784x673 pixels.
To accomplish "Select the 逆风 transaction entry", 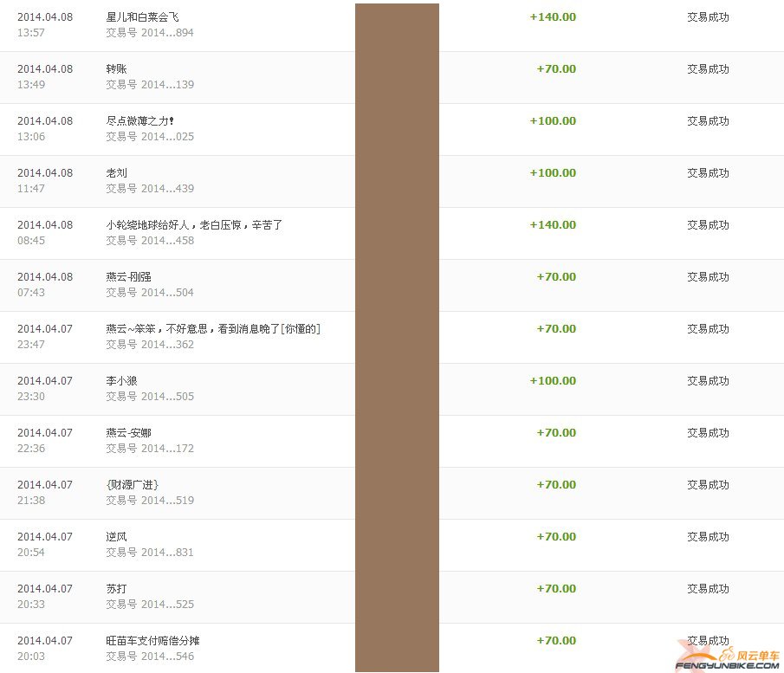I will click(x=116, y=537).
